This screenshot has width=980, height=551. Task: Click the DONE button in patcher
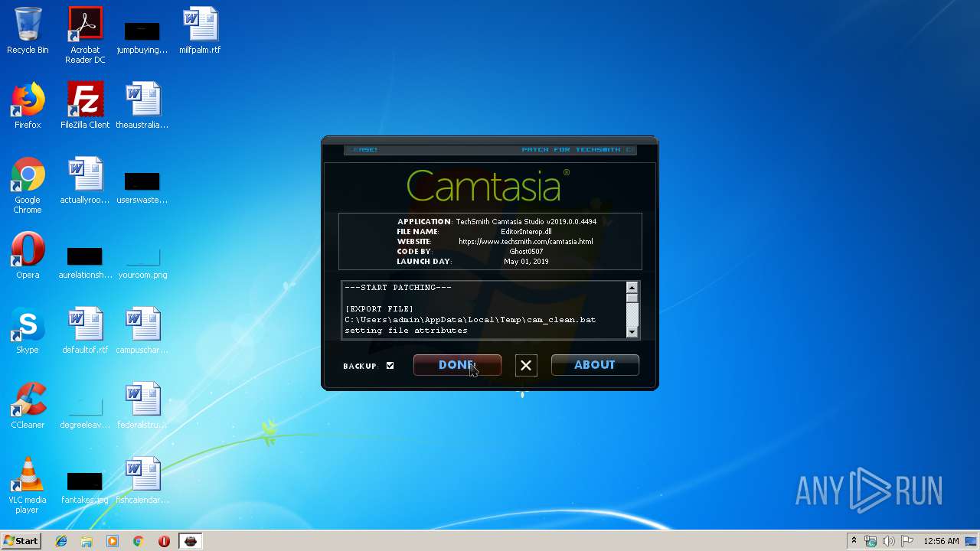click(457, 365)
